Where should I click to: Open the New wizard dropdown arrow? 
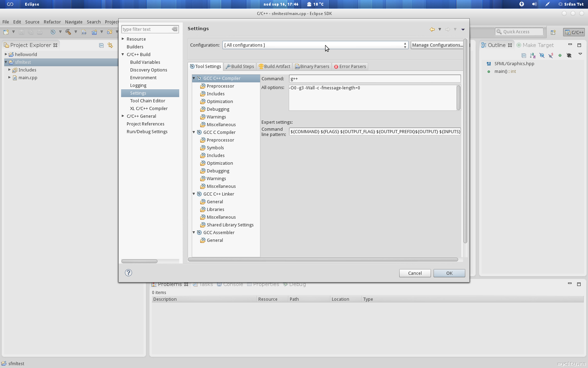[x=14, y=32]
